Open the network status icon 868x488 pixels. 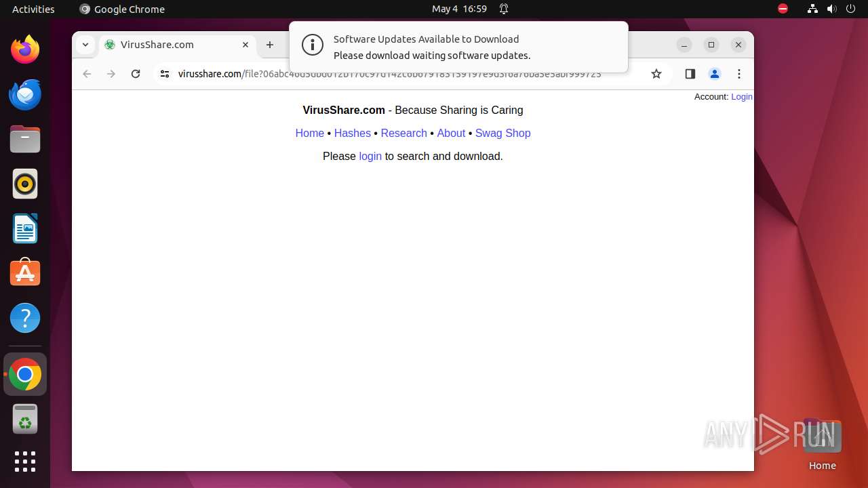pyautogui.click(x=812, y=9)
